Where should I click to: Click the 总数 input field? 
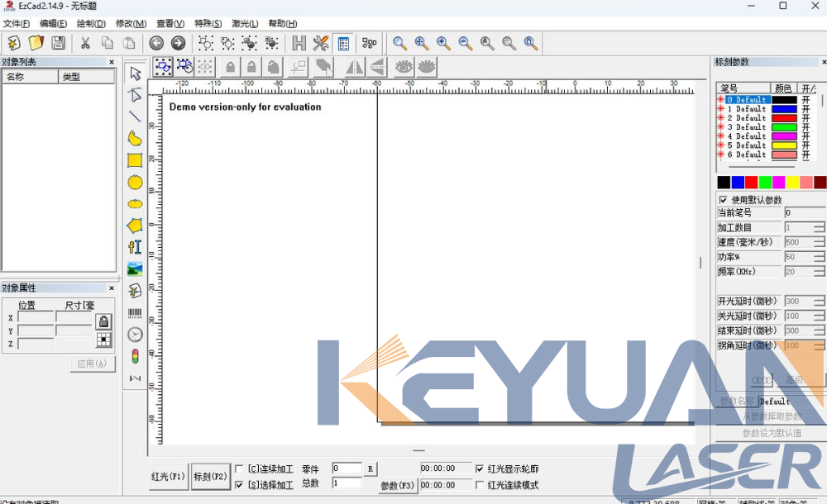coord(347,483)
